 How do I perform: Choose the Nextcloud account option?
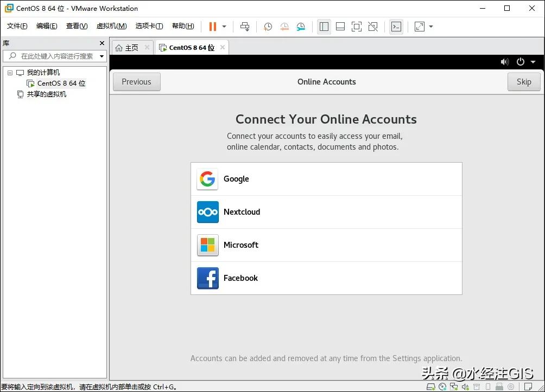[326, 212]
